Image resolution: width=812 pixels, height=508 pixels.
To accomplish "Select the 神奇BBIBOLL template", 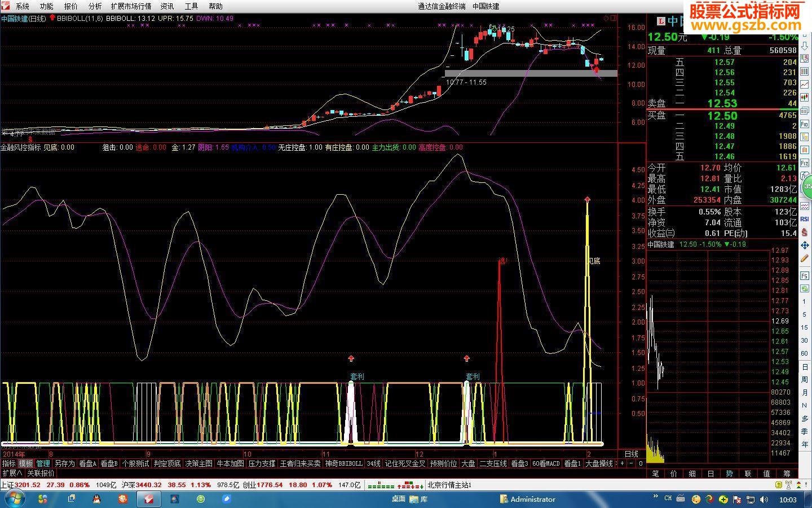I will 344,463.
